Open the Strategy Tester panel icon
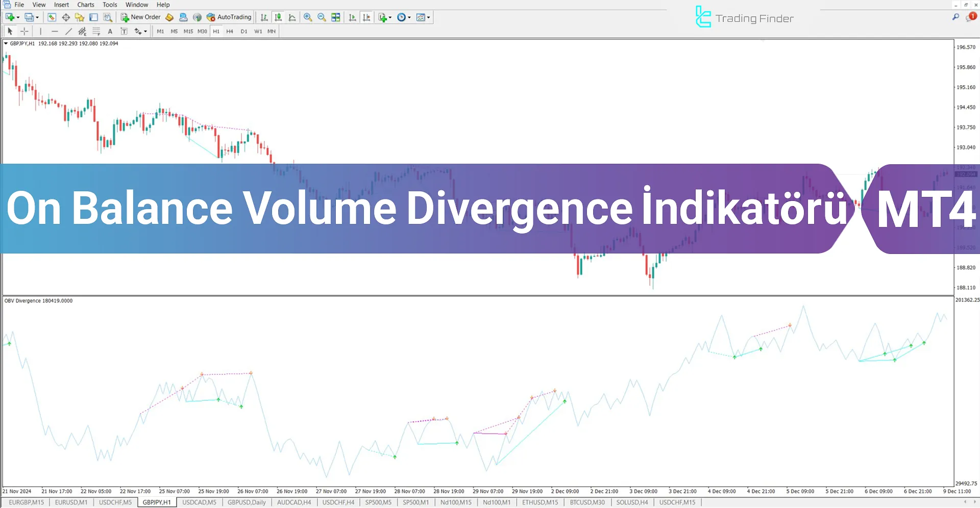980x508 pixels. [107, 17]
